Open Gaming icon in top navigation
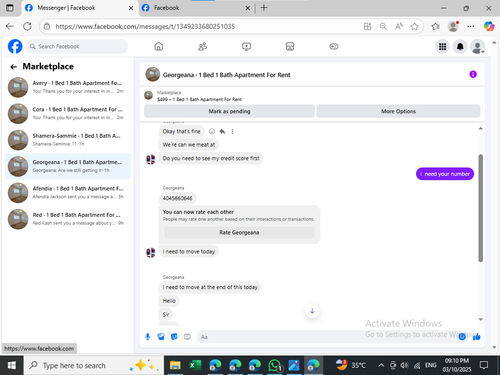This screenshot has width=500, height=375. tap(334, 46)
